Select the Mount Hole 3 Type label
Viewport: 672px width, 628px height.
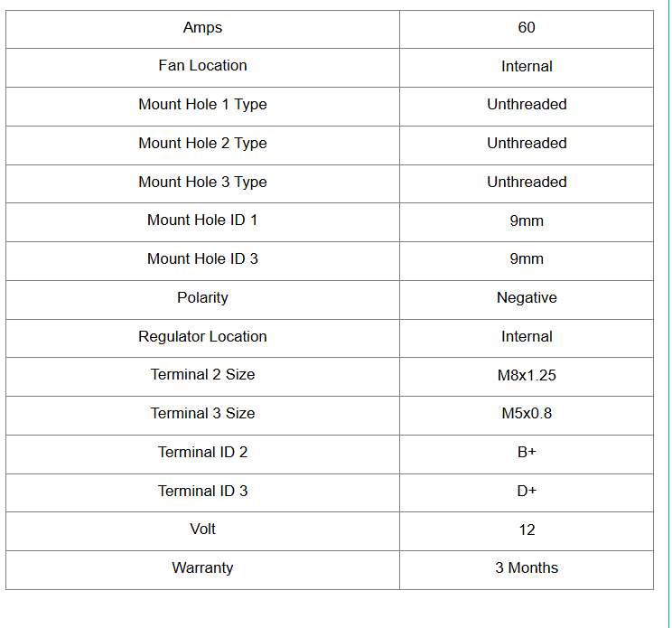tap(202, 183)
